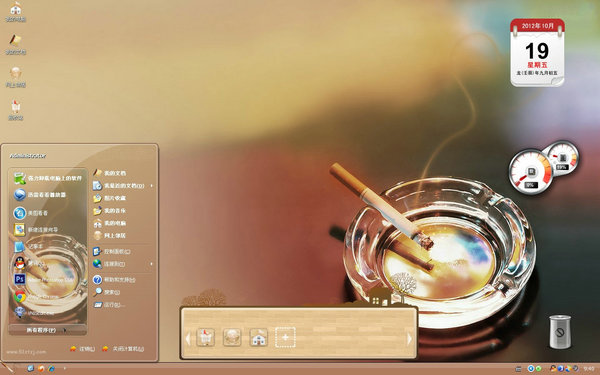Open house shortcut in wooden dock
The image size is (600, 375).
pyautogui.click(x=258, y=338)
